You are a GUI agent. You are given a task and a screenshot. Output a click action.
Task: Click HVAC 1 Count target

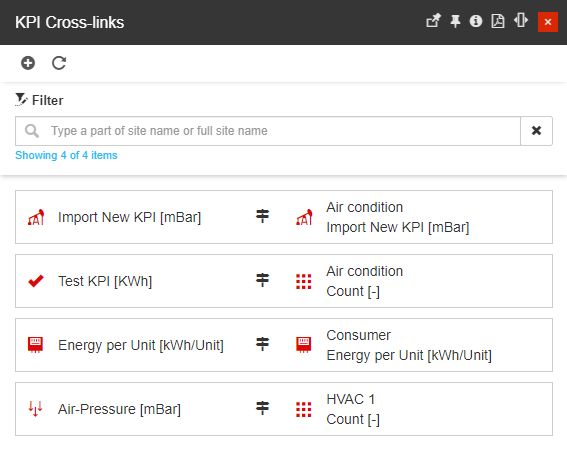353,409
